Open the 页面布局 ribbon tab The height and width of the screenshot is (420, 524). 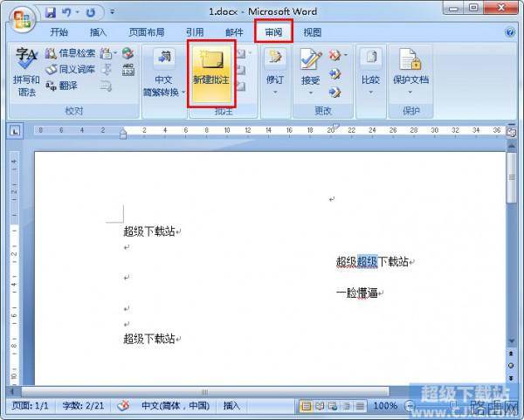[x=147, y=32]
